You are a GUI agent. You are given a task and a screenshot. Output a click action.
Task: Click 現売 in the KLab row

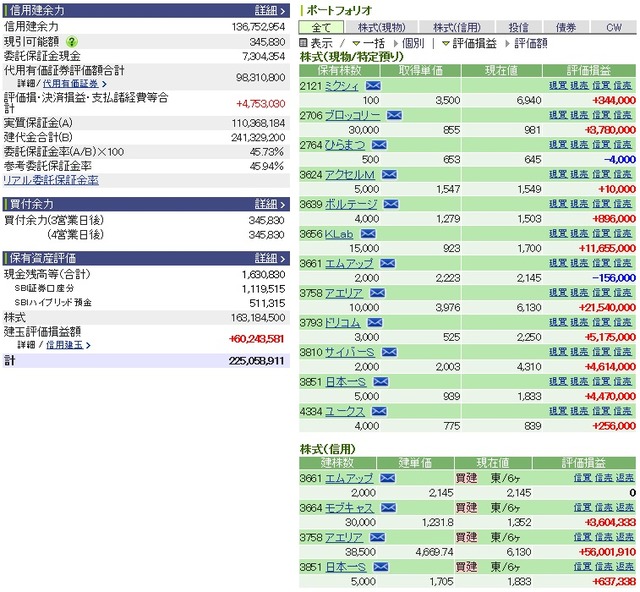click(579, 234)
